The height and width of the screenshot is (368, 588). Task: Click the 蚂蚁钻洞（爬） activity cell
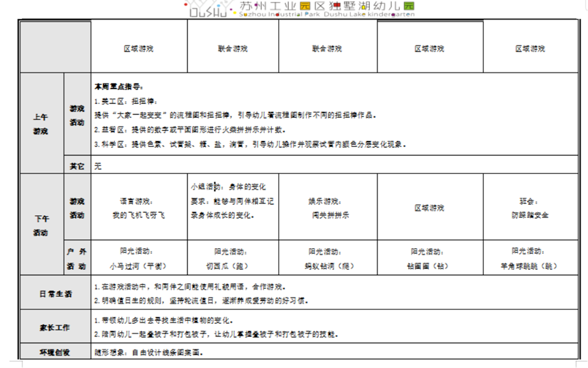pos(328,259)
